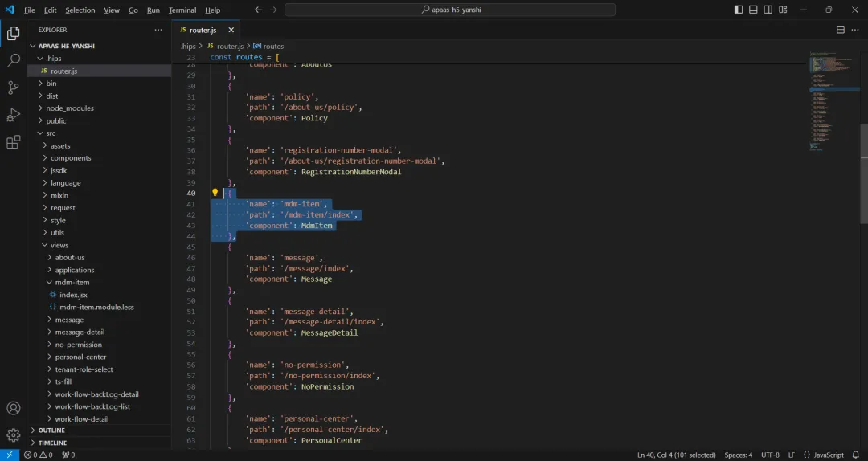Expand the tenant-role-select folder

point(99,369)
